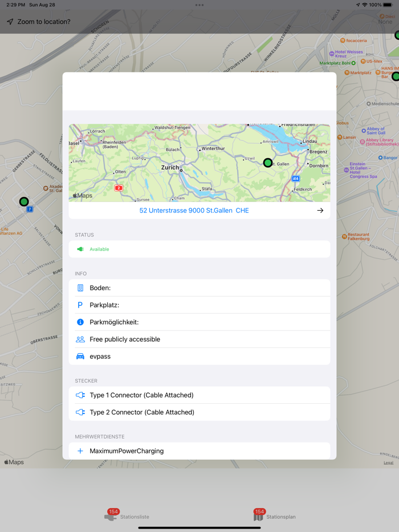
Task: Tap the mini map thumbnail of the Zurich region
Action: (199, 163)
